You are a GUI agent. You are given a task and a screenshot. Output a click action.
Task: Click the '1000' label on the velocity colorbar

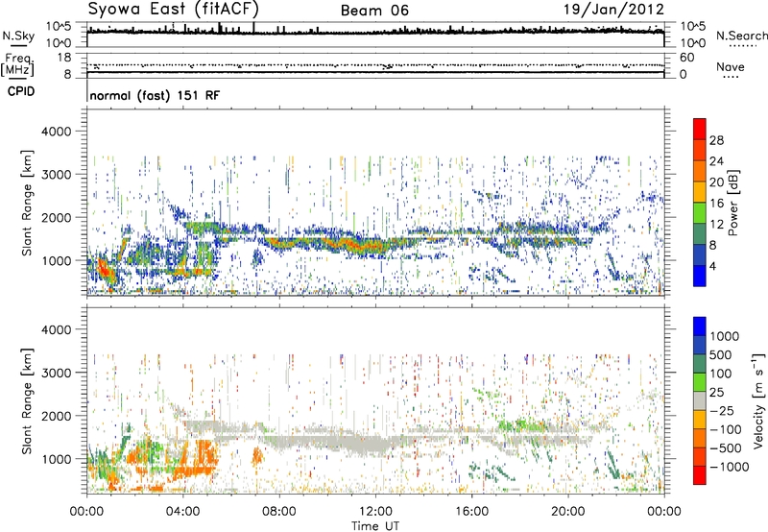tap(724, 336)
